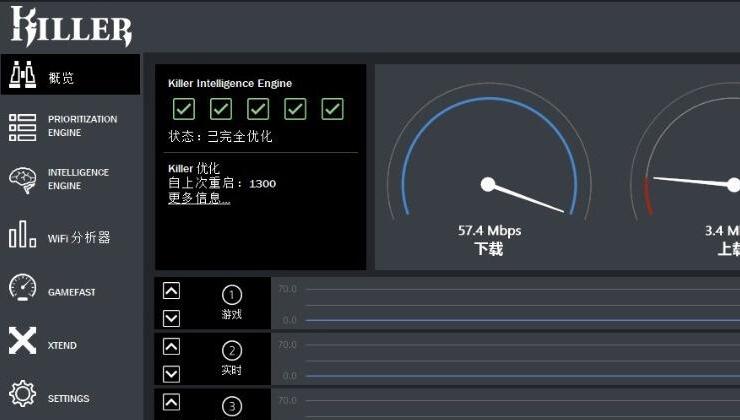The width and height of the screenshot is (740, 420).
Task: Select the Intelligence Engine brain icon
Action: coord(23,180)
